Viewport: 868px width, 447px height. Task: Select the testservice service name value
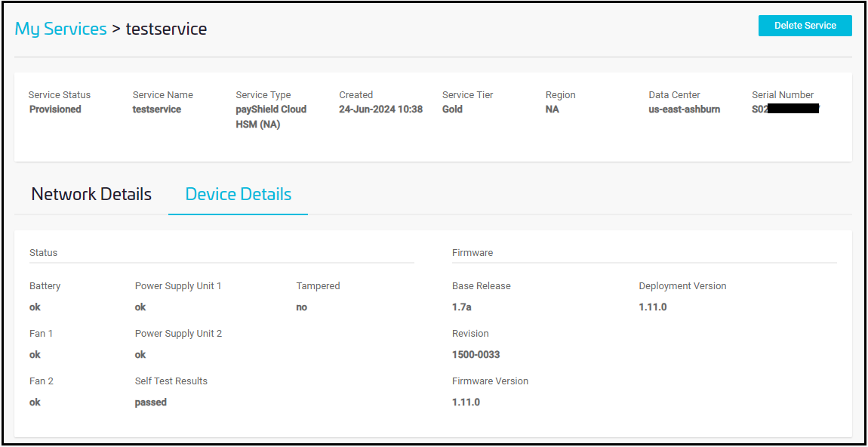click(157, 109)
